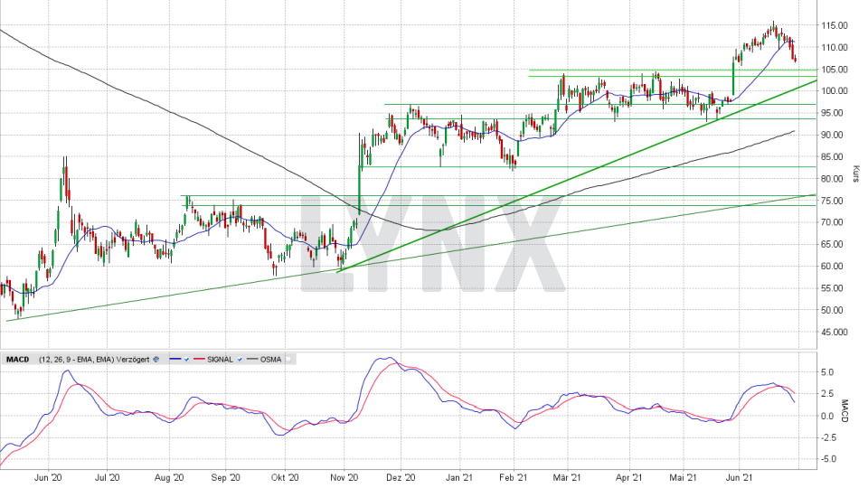Click the globe icon next to Verzögert
Screen dimensions: 868x488
156,360
